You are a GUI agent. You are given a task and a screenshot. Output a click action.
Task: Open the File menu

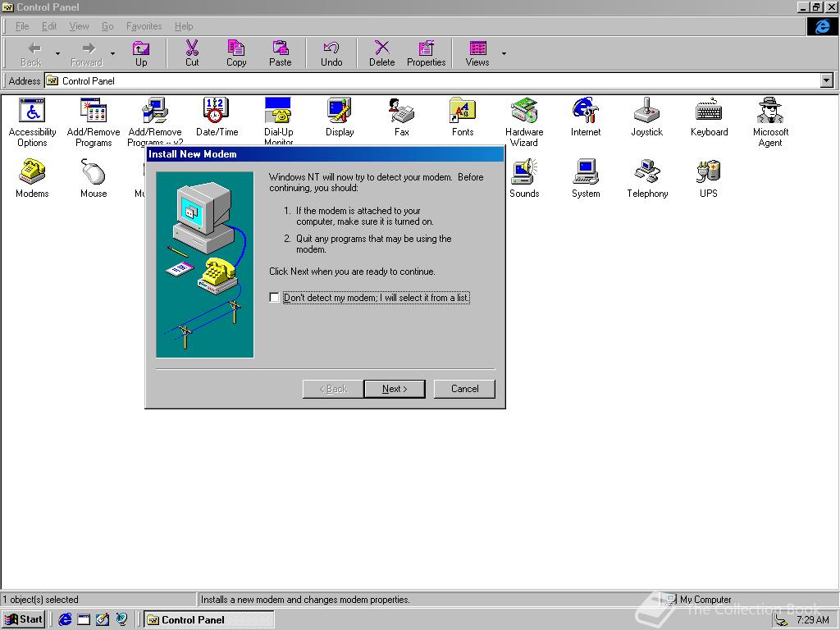pos(22,26)
